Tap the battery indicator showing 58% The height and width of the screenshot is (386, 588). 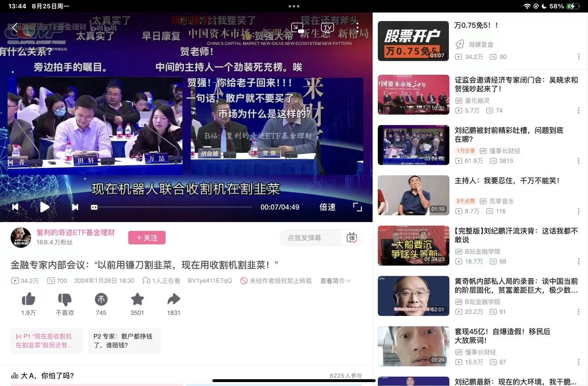point(565,6)
